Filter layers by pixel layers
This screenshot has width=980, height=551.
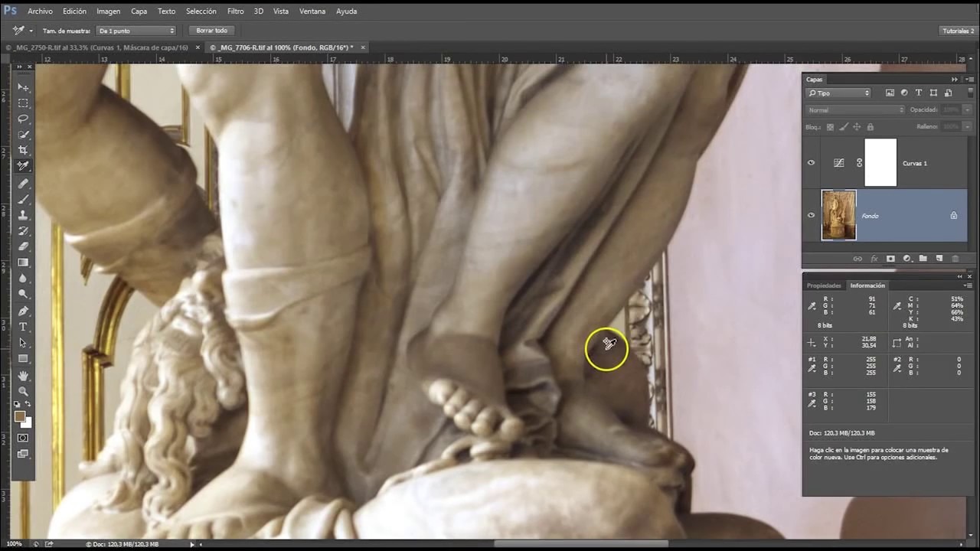pos(890,93)
